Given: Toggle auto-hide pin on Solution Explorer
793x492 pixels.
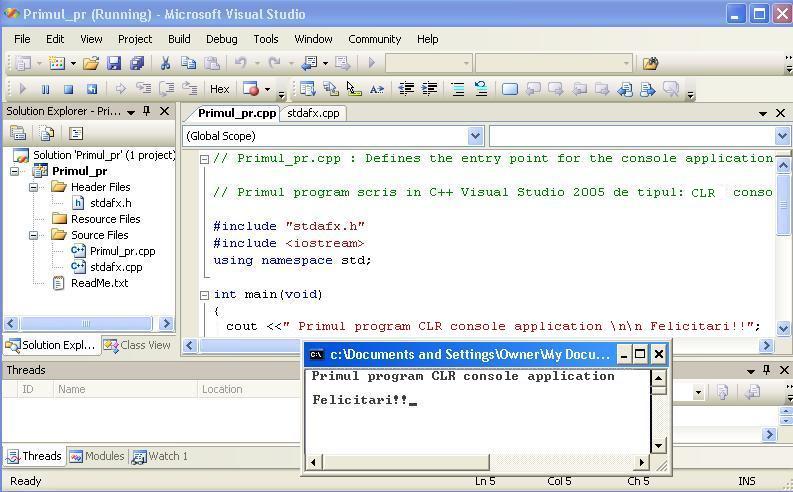Looking at the screenshot, I should 147,111.
